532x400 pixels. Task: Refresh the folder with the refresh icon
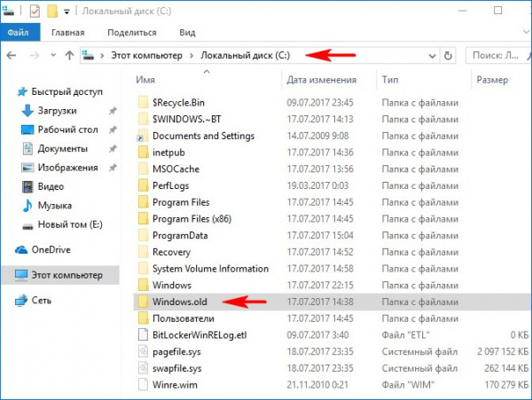pos(448,55)
